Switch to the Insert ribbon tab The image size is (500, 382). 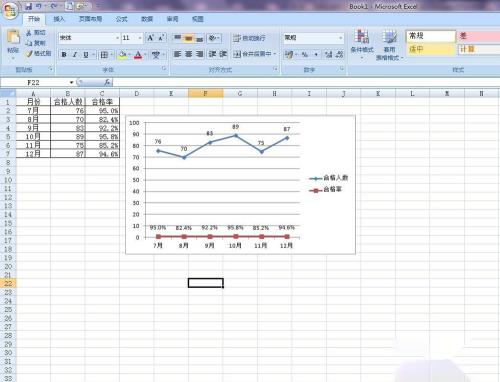pyautogui.click(x=59, y=19)
